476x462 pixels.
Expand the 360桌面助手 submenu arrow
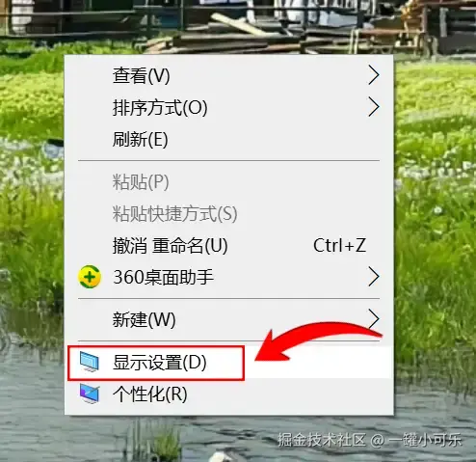pos(374,277)
